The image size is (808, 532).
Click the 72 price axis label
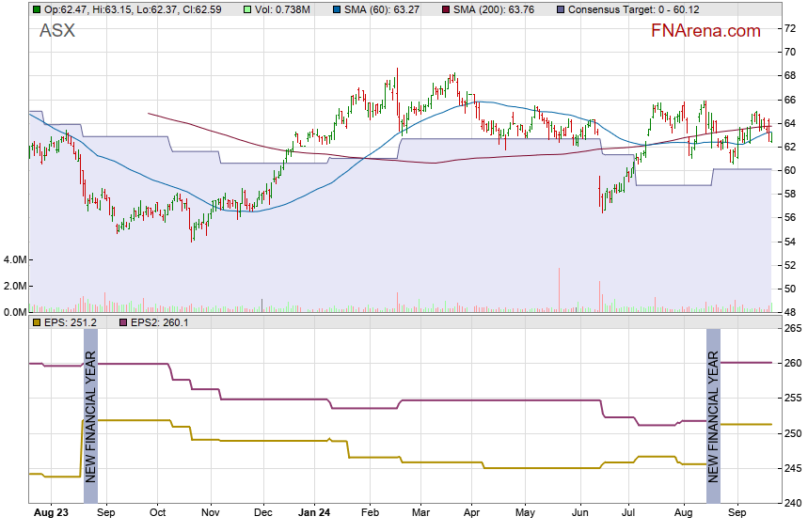click(x=791, y=28)
